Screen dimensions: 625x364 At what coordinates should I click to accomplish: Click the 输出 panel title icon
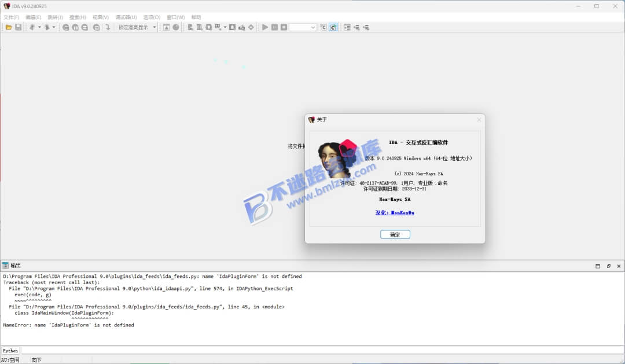point(5,266)
